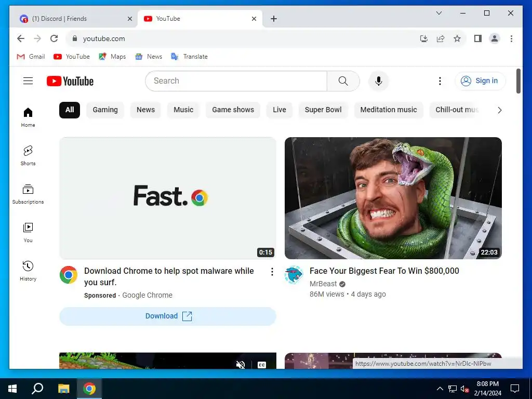Open Maps bookmark

coord(112,57)
